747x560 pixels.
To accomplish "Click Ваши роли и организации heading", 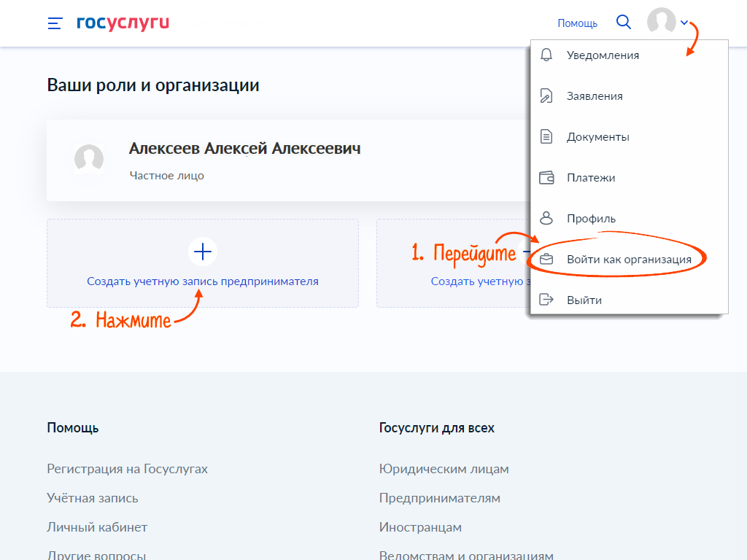I will (153, 85).
